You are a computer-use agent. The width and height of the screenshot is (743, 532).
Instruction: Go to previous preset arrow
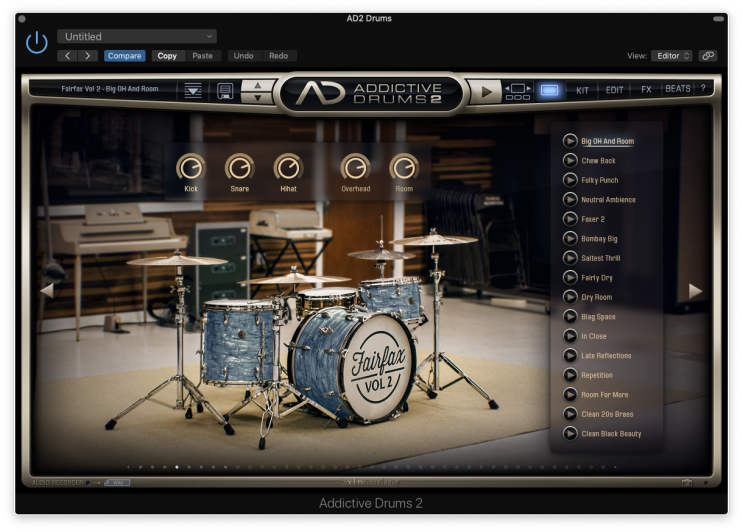point(67,56)
